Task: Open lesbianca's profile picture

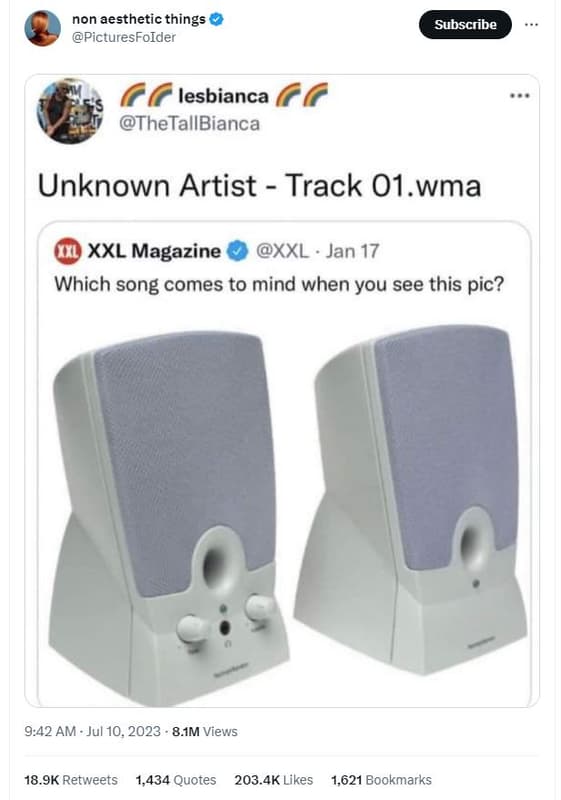Action: click(70, 111)
